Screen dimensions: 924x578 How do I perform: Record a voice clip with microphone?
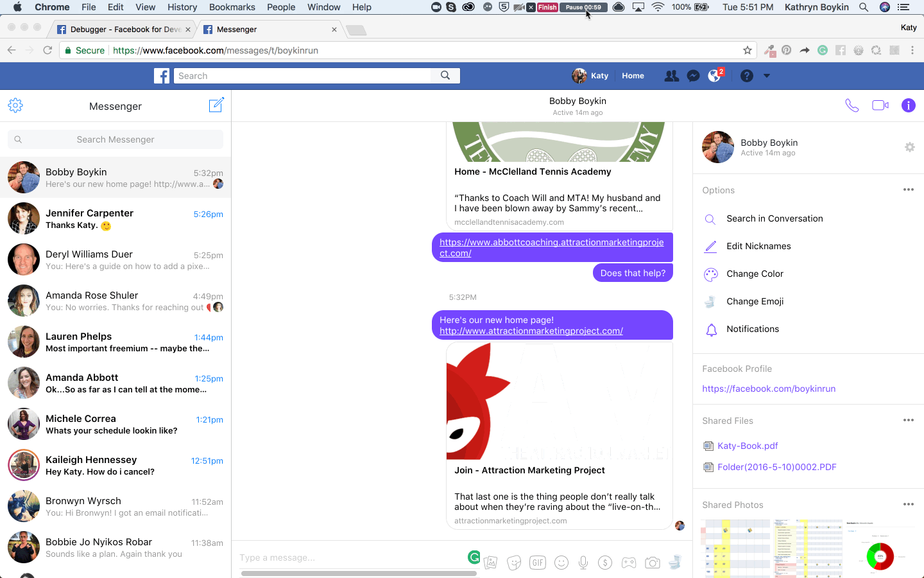(583, 563)
